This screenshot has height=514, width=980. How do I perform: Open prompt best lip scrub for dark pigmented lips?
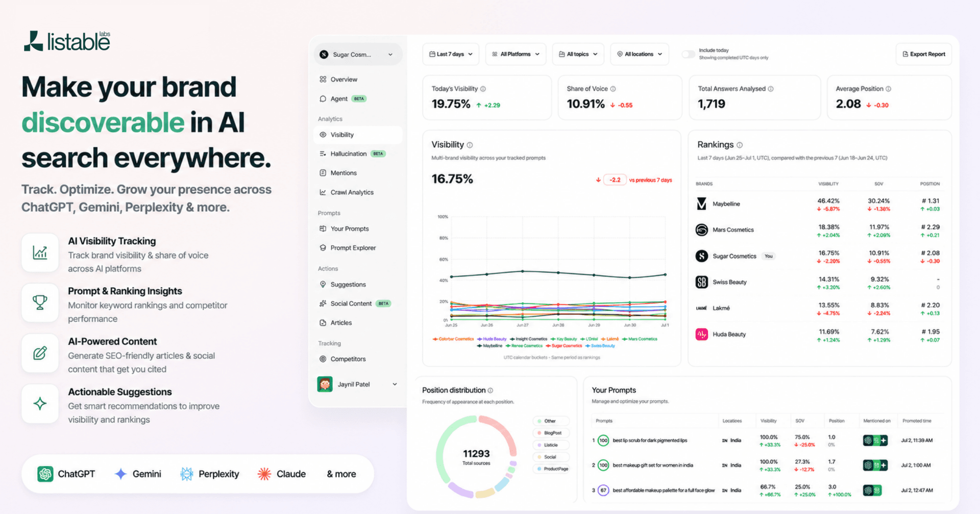650,441
